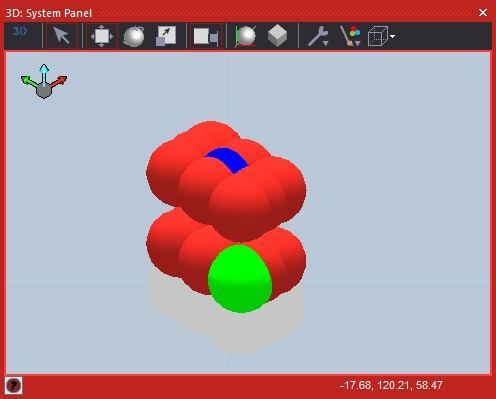Choose the rotate sphere view tool
Viewport: 496px width, 399px height.
pos(134,36)
